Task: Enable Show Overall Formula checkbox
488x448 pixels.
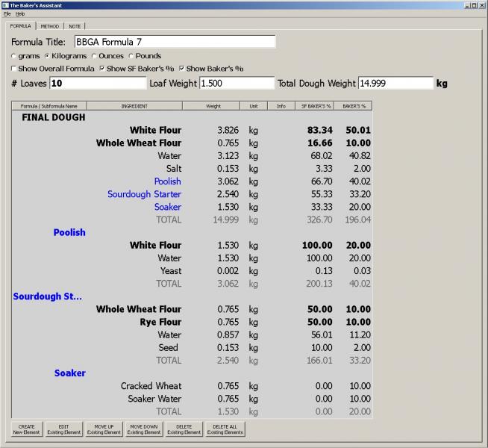Action: click(x=14, y=69)
